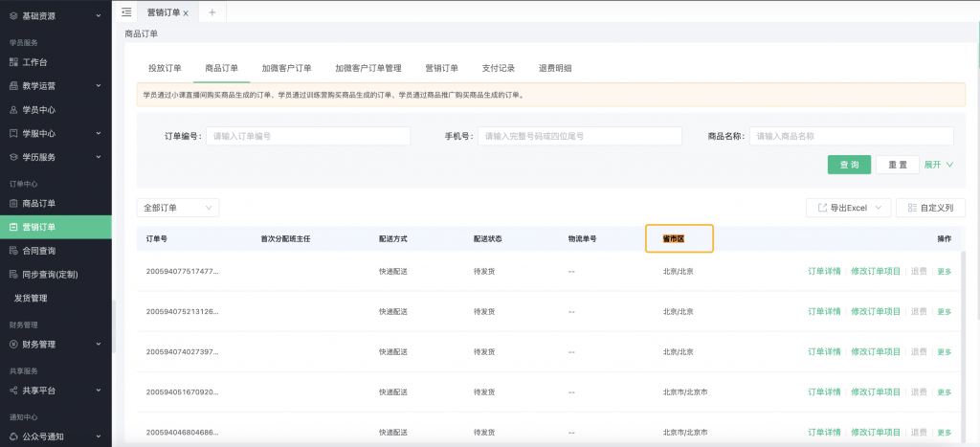Screen dimensions: 980x447
Task: Open a new tab with the plus icon
Action: point(212,11)
